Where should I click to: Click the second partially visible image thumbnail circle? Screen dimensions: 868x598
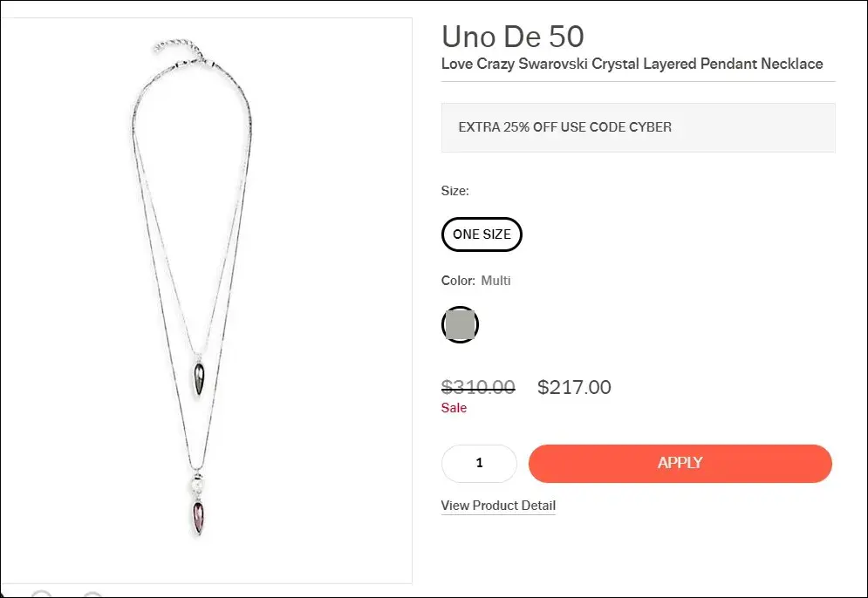(92, 594)
